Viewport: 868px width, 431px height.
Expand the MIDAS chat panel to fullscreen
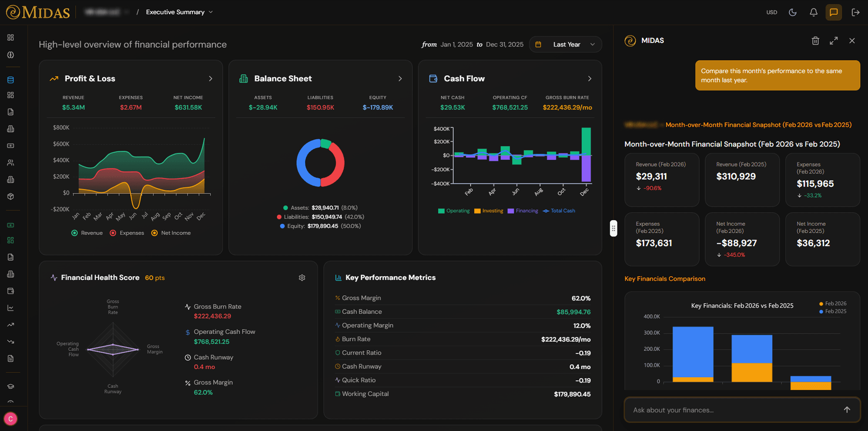[834, 40]
